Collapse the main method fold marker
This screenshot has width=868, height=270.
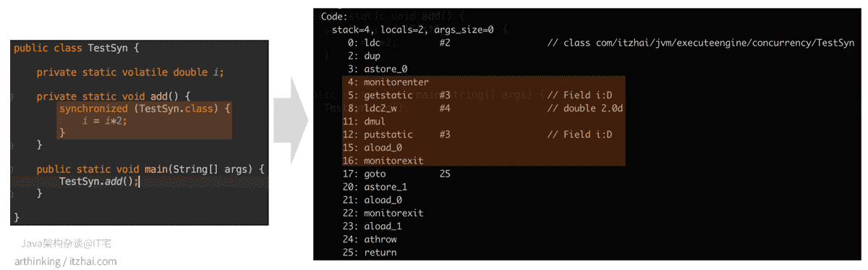coord(13,169)
